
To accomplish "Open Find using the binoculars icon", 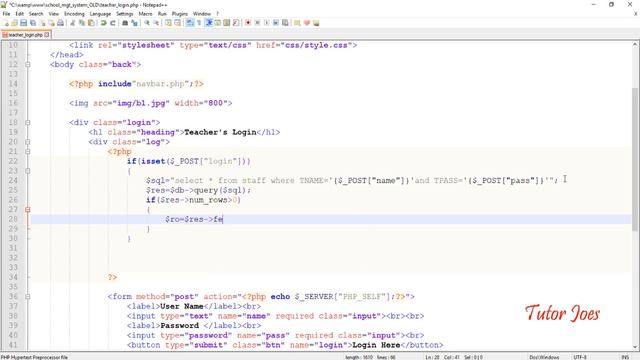I will [x=125, y=23].
